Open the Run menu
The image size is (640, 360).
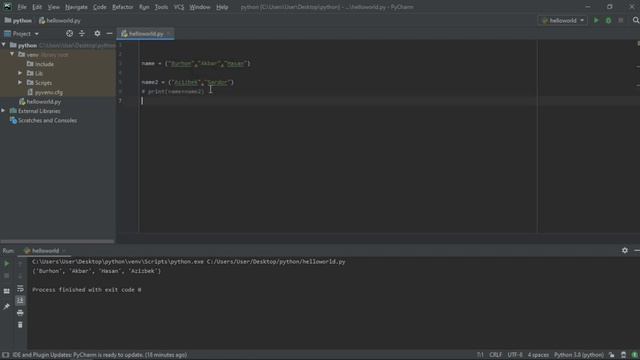click(144, 7)
